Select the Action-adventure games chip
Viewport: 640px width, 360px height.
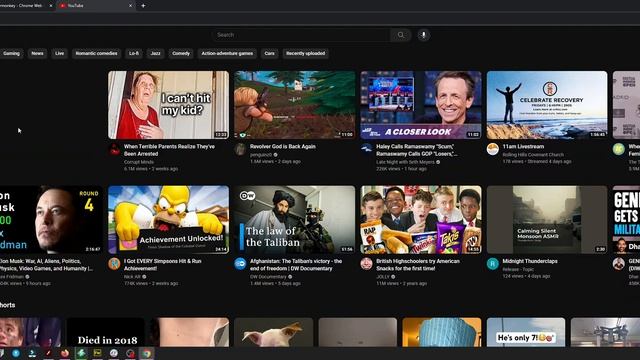tap(227, 53)
